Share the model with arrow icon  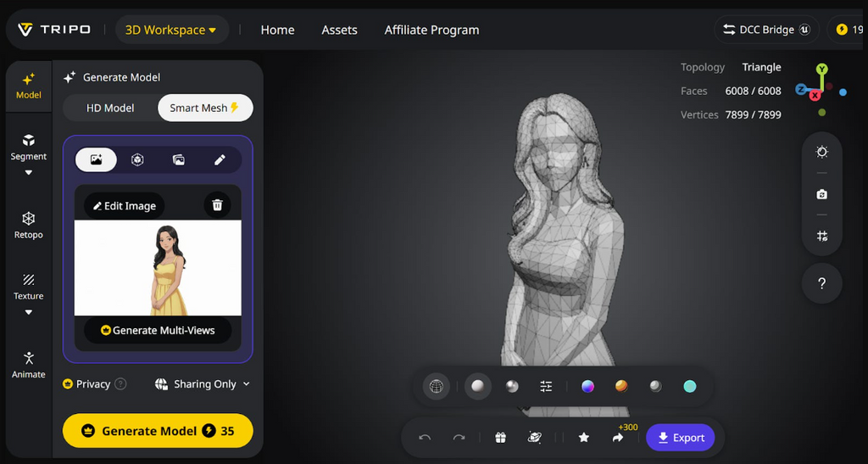pyautogui.click(x=618, y=438)
